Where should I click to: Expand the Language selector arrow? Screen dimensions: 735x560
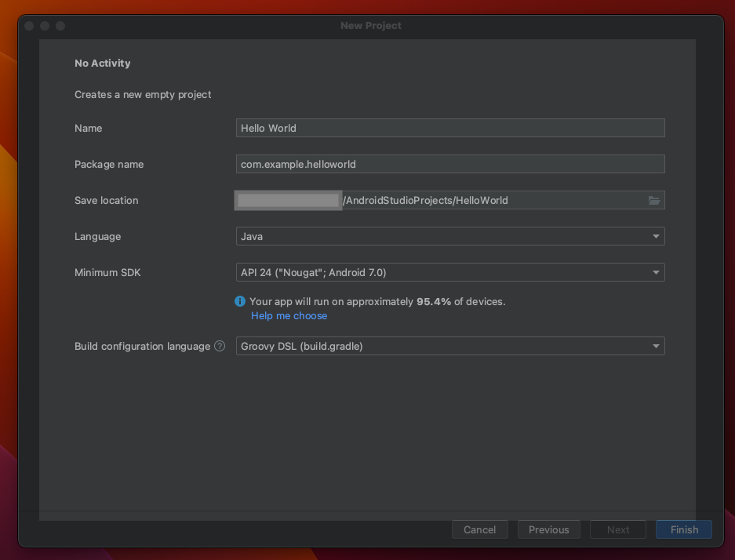[x=656, y=236]
